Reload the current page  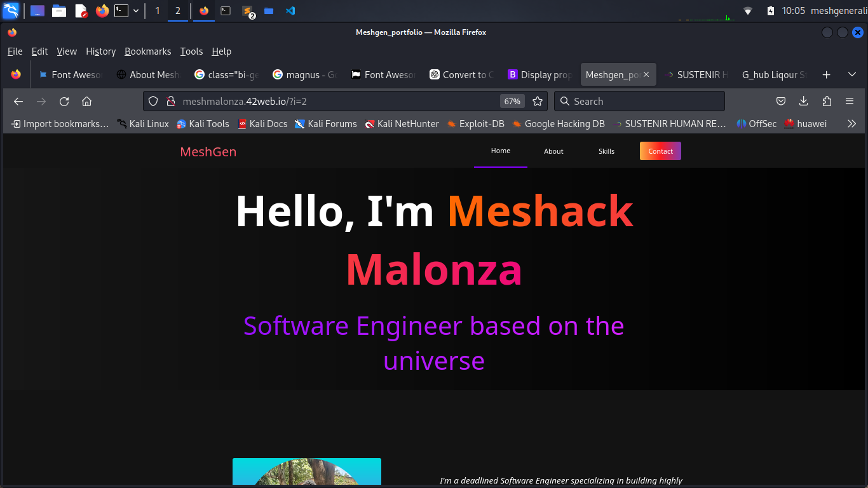(64, 101)
